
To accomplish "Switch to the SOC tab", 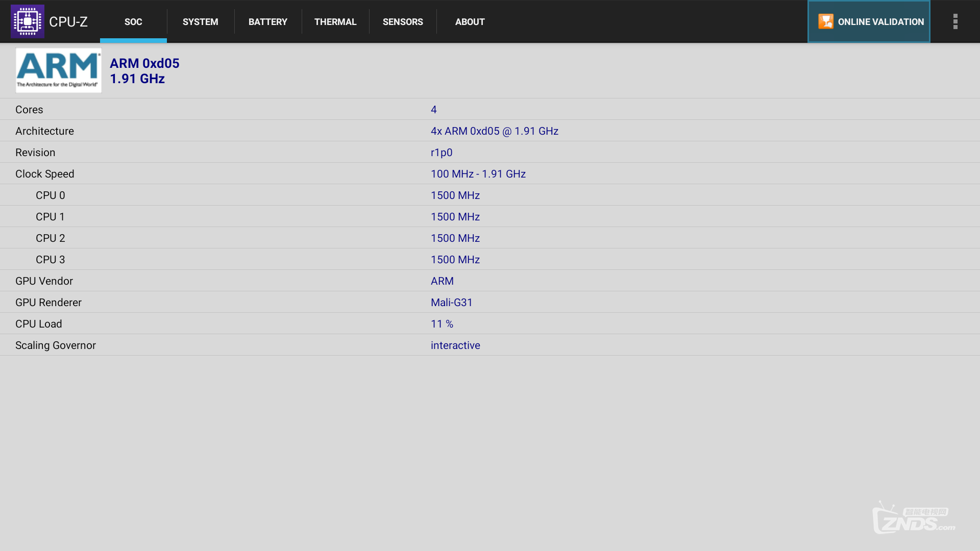I will pyautogui.click(x=133, y=22).
